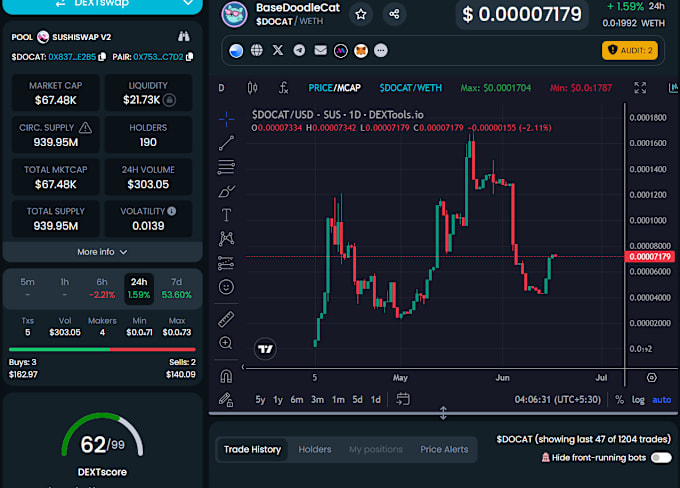Click the share icon beside the star
The image size is (680, 488).
pos(394,14)
